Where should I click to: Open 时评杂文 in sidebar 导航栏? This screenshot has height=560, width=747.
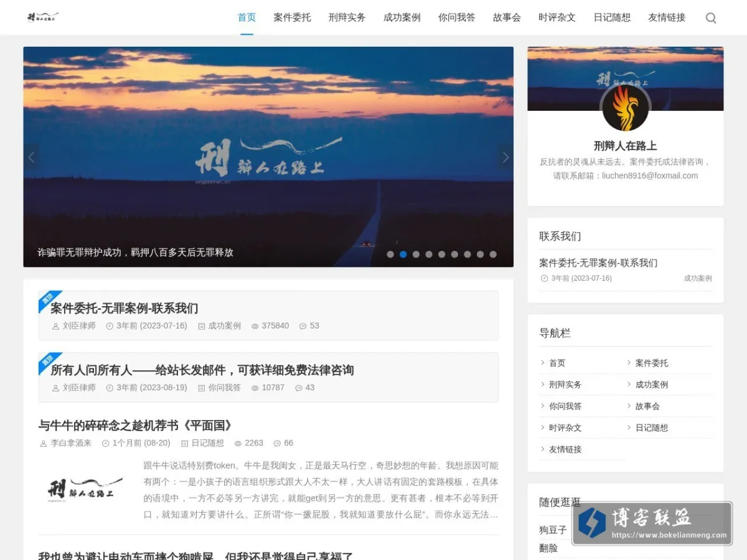(x=565, y=427)
